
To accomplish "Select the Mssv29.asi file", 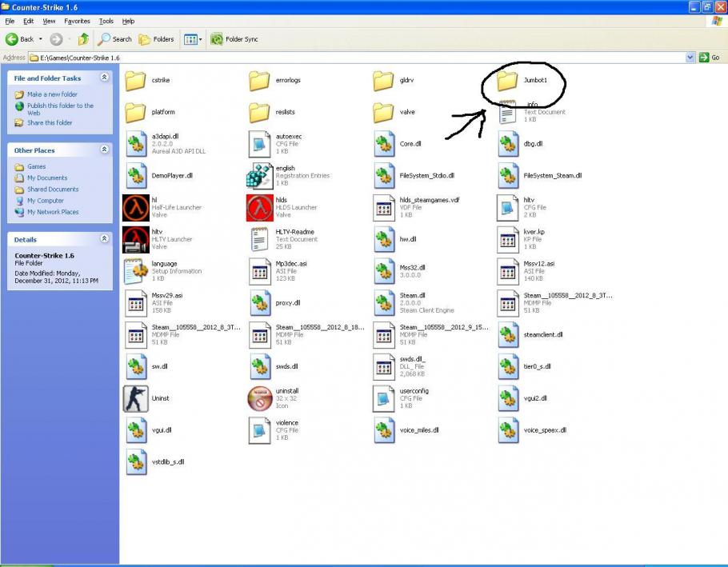I will click(x=135, y=303).
